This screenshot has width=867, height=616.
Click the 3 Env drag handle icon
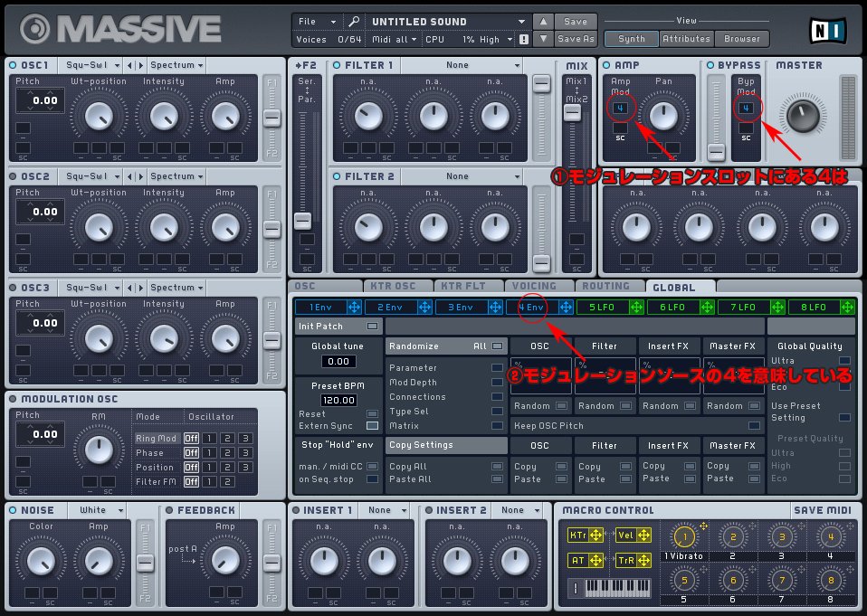495,308
